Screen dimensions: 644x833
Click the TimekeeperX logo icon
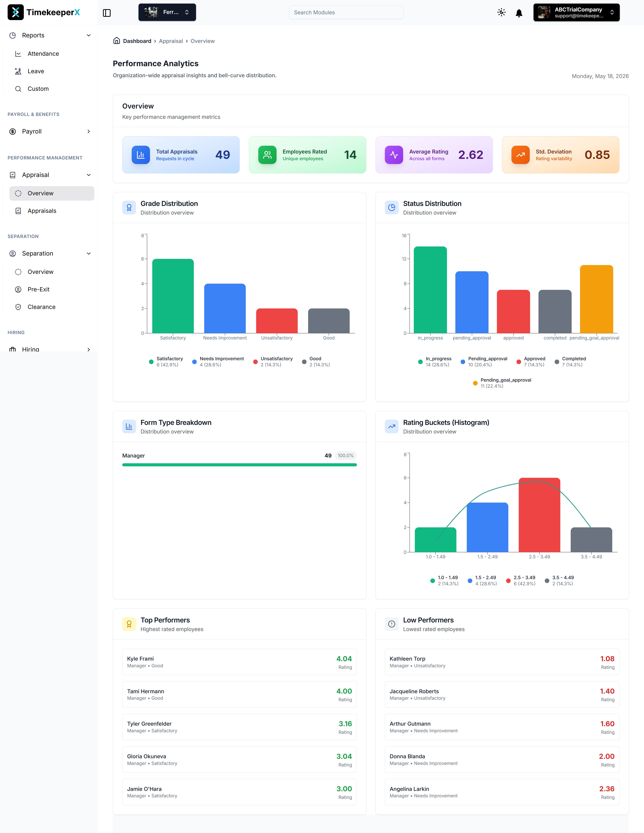[16, 12]
